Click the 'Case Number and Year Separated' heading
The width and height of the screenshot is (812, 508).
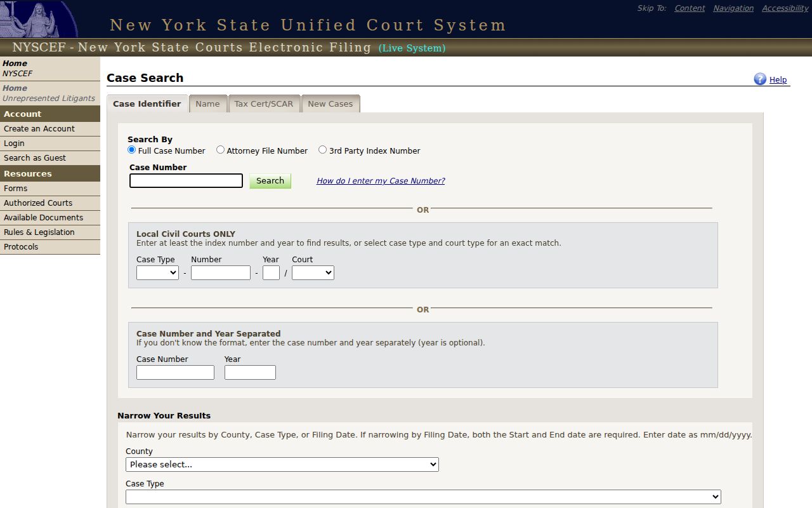[x=208, y=334]
